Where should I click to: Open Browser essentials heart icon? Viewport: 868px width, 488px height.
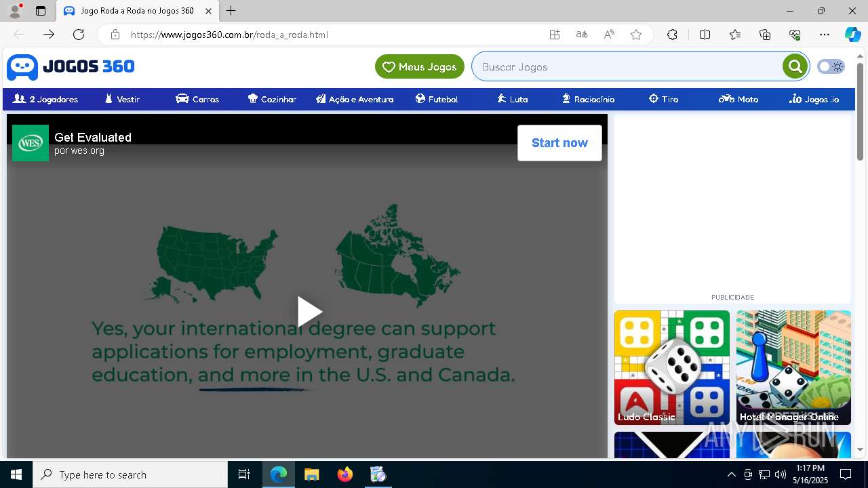pos(795,35)
